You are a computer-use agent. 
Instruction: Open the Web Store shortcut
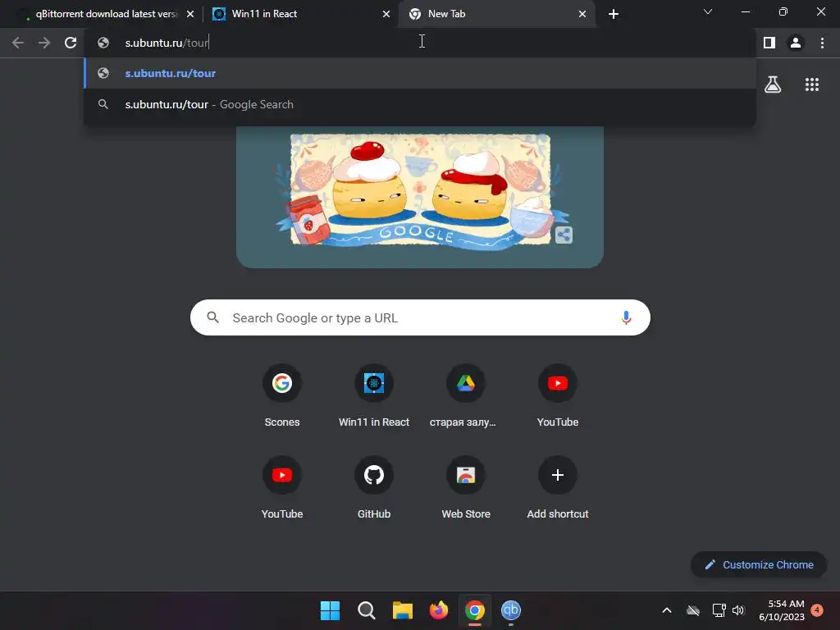[466, 487]
